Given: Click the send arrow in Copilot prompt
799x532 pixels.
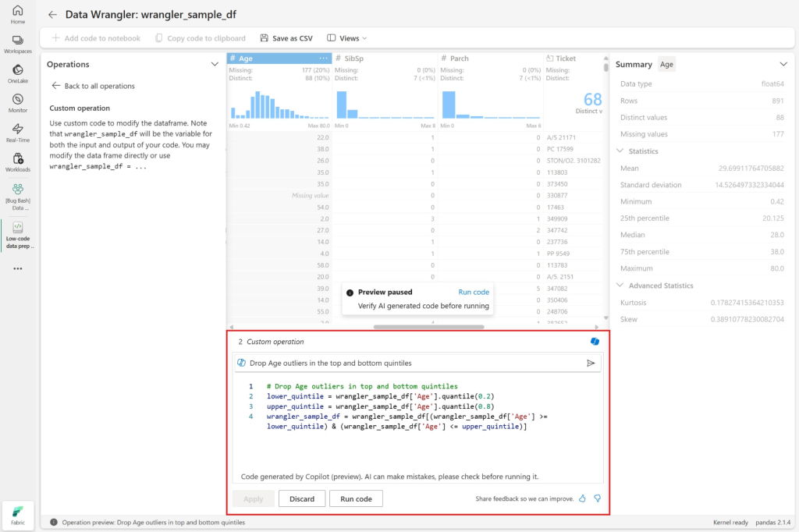Looking at the screenshot, I should 591,363.
